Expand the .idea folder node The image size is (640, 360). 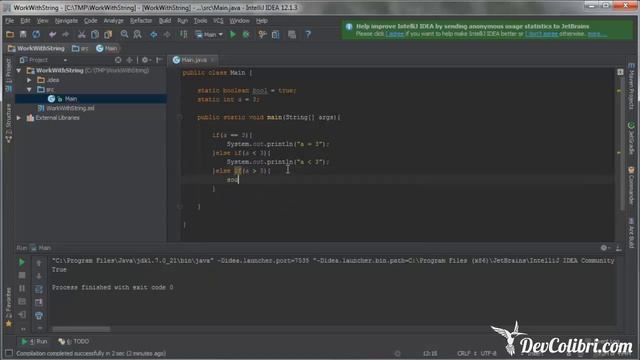coord(29,80)
